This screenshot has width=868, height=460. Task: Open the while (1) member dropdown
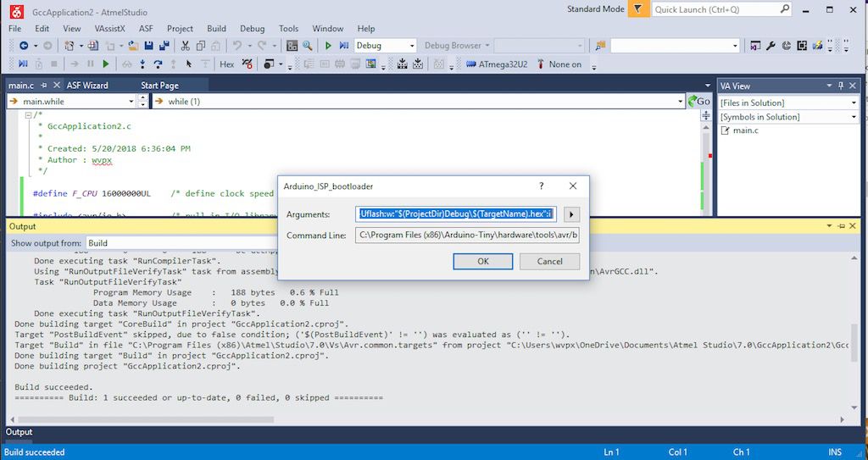pyautogui.click(x=681, y=102)
